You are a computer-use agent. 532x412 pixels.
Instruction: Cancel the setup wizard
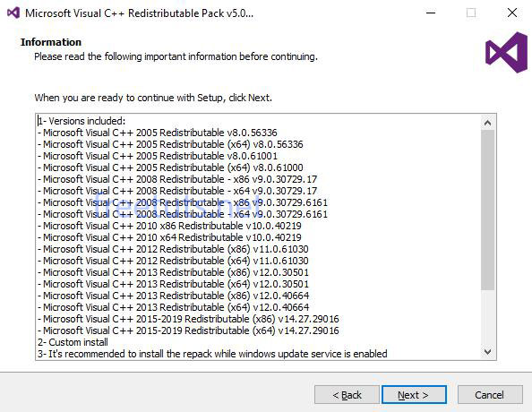pos(490,395)
